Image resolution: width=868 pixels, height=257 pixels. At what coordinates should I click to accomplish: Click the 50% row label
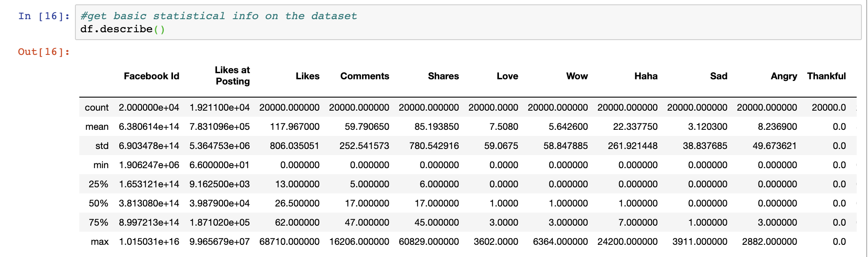coord(98,203)
